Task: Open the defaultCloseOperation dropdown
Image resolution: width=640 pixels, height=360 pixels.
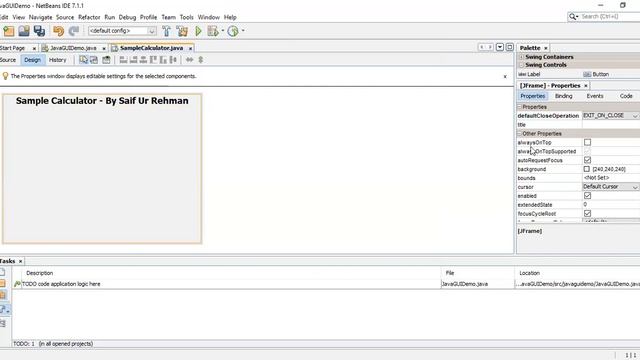Action: [x=635, y=116]
